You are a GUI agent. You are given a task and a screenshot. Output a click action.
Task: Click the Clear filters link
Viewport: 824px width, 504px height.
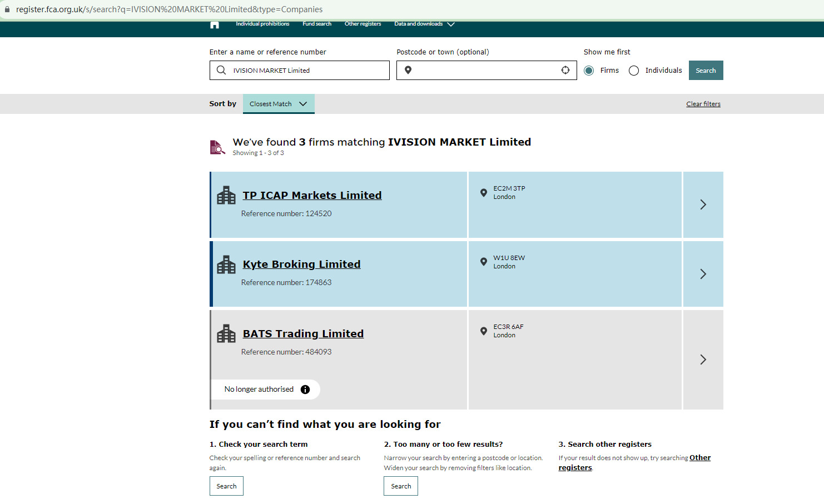[x=703, y=104]
